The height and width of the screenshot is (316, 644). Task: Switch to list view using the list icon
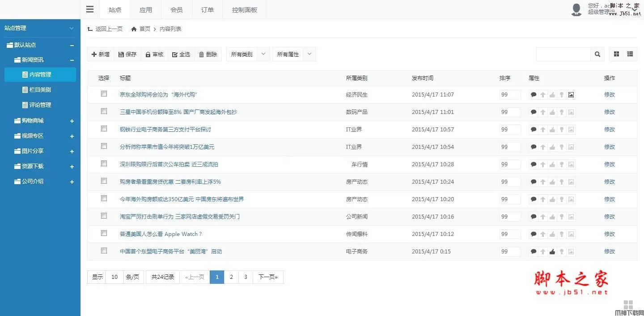pos(630,54)
